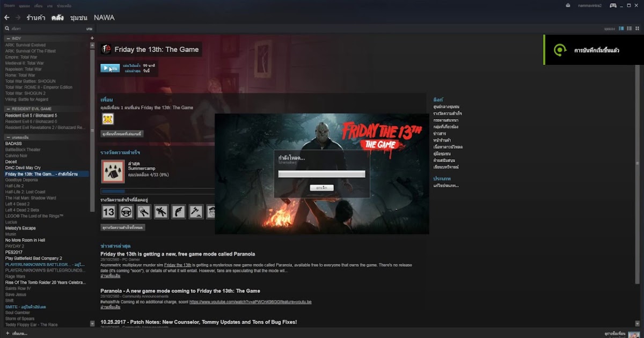Select Left 4 Dead 2 Beta
The image size is (644, 338).
coord(22,210)
